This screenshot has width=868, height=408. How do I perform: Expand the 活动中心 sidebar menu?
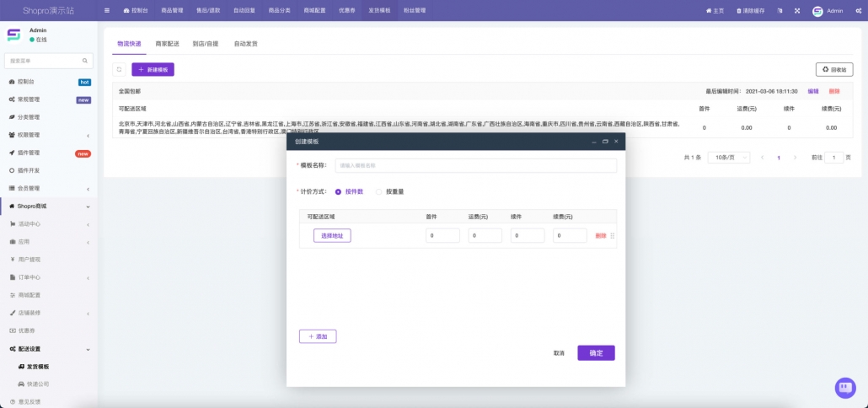49,224
